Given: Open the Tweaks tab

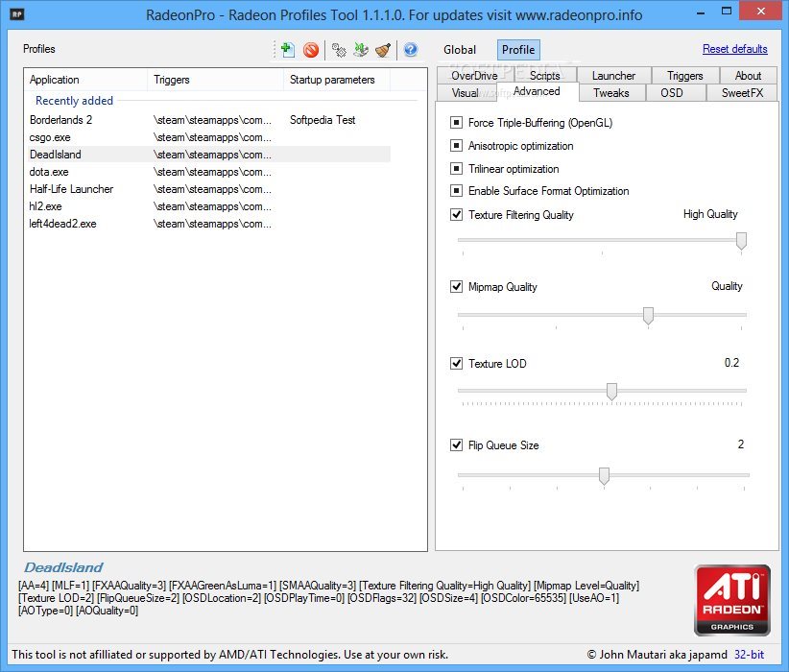Looking at the screenshot, I should coord(610,92).
